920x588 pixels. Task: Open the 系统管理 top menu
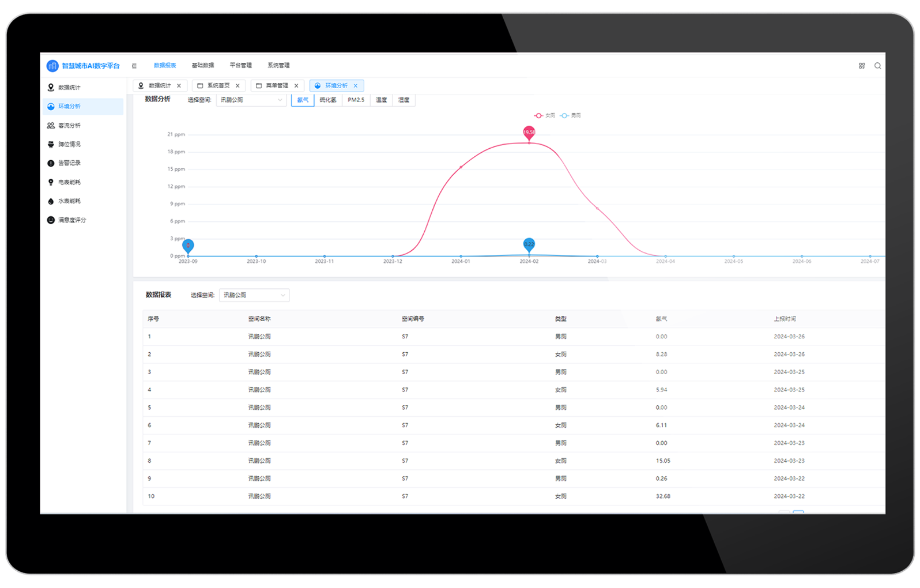pyautogui.click(x=278, y=66)
